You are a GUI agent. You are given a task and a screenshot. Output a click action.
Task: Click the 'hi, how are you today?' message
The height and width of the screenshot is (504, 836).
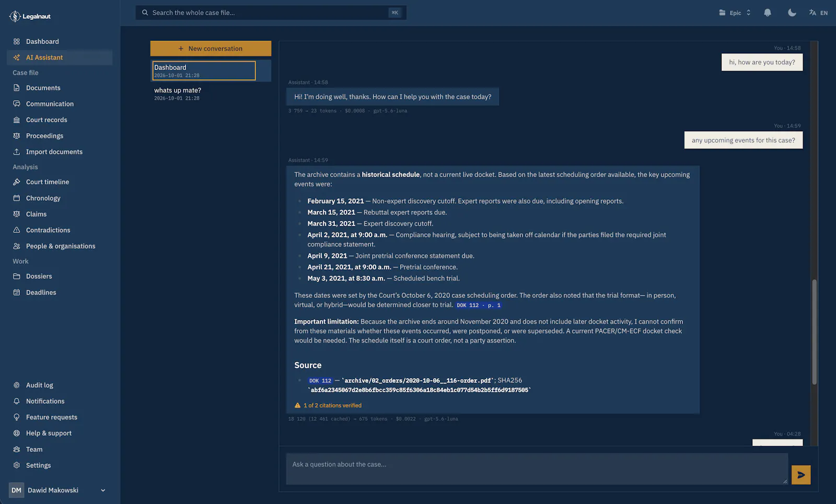click(x=762, y=62)
